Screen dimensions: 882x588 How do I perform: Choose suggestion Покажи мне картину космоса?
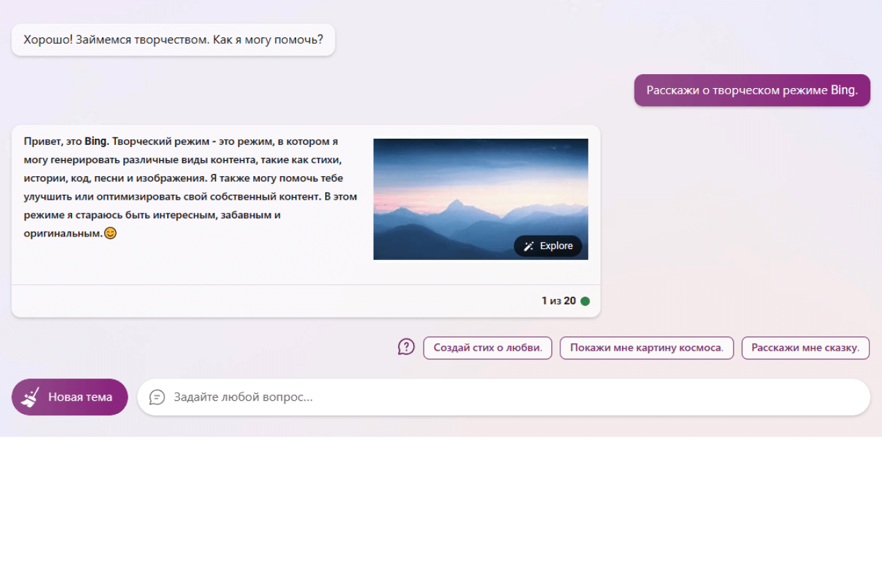pos(646,348)
